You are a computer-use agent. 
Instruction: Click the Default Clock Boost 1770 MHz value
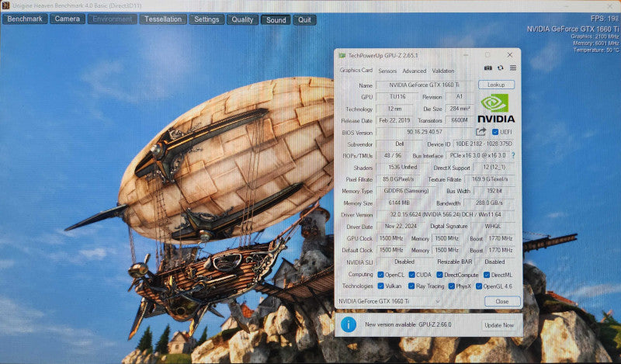point(500,250)
